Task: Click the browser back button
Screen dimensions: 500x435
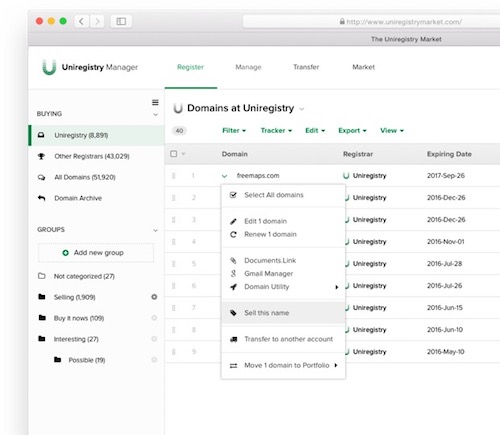Action: tap(81, 22)
